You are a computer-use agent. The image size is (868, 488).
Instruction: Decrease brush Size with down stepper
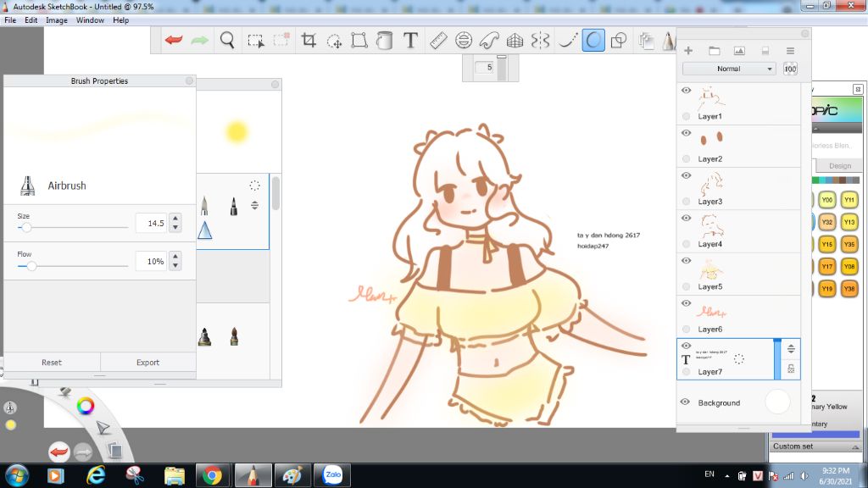[175, 227]
